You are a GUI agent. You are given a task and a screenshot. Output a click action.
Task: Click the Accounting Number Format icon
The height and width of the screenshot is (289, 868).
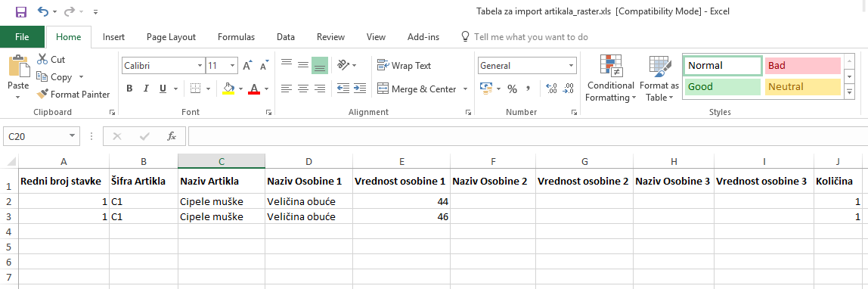(x=486, y=89)
